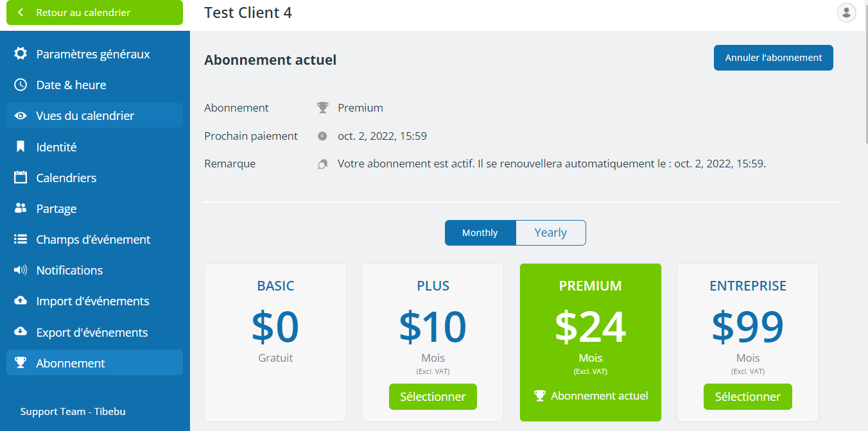Screen dimensions: 868x431
Task: Click the cloud upload icon for Import d'événements
Action: coord(21,301)
